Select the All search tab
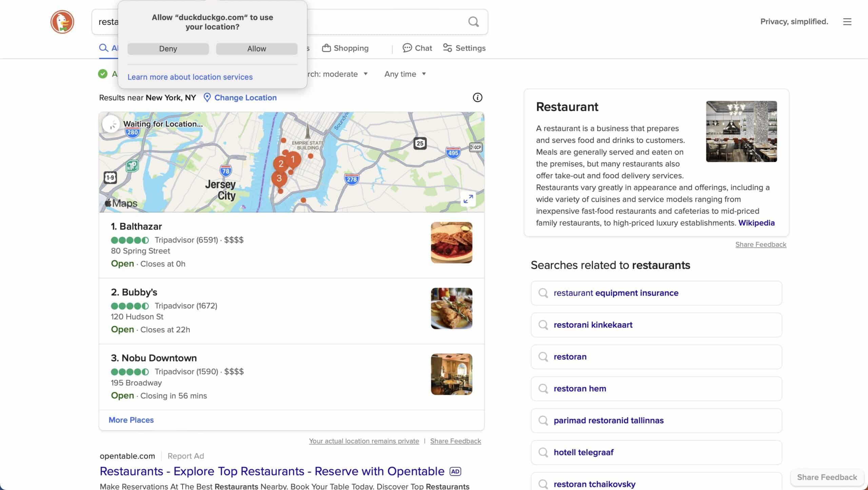The width and height of the screenshot is (868, 490). tap(108, 48)
